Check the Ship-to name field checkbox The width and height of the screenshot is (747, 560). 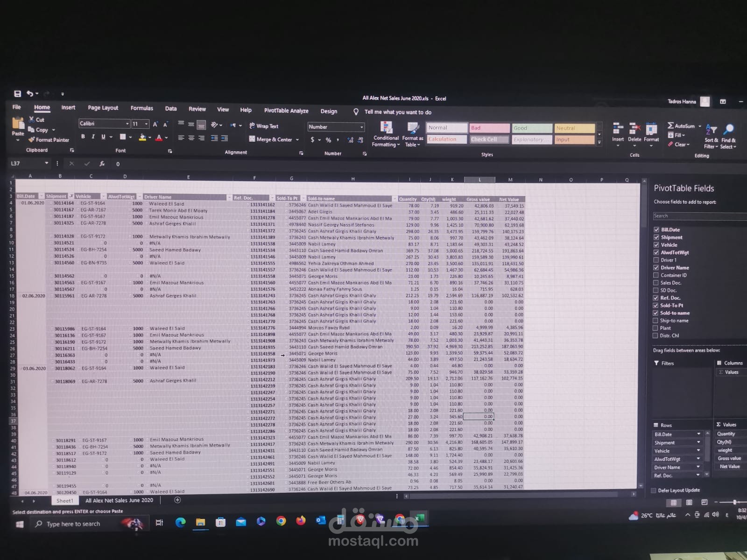pyautogui.click(x=656, y=321)
